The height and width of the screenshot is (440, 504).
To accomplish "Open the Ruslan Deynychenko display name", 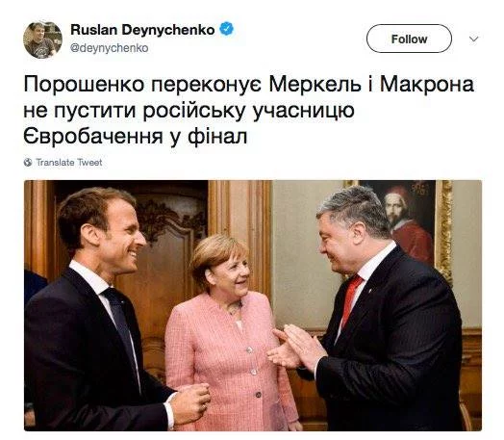I will [x=142, y=30].
